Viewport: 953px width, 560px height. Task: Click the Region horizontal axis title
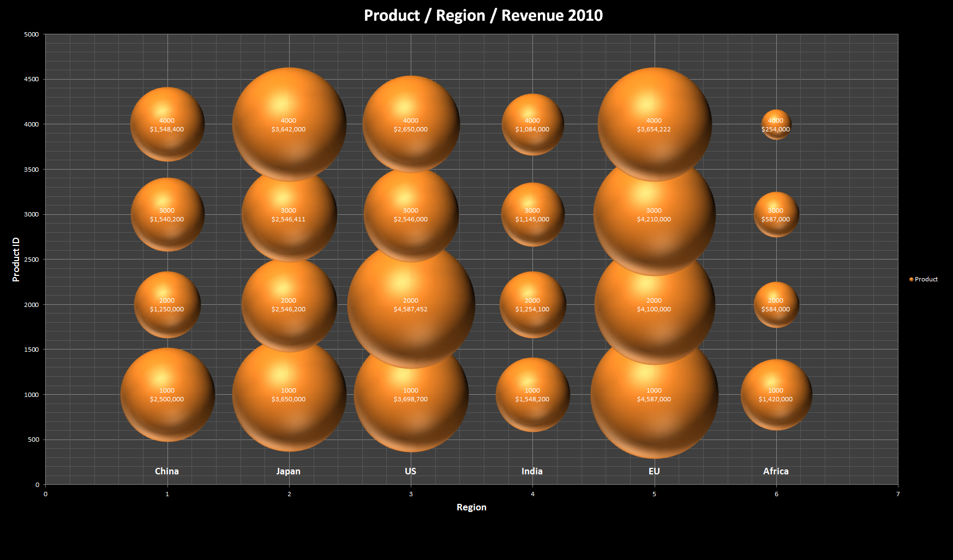(x=471, y=507)
